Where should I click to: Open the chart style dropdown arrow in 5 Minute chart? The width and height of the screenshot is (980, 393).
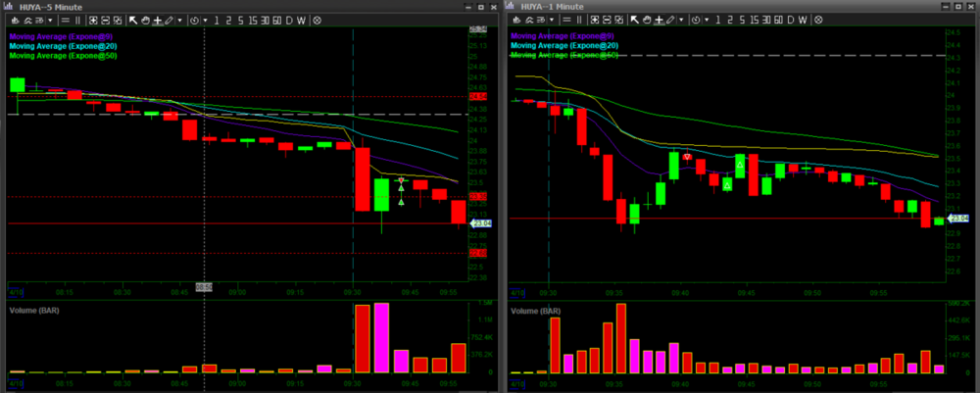tap(50, 21)
